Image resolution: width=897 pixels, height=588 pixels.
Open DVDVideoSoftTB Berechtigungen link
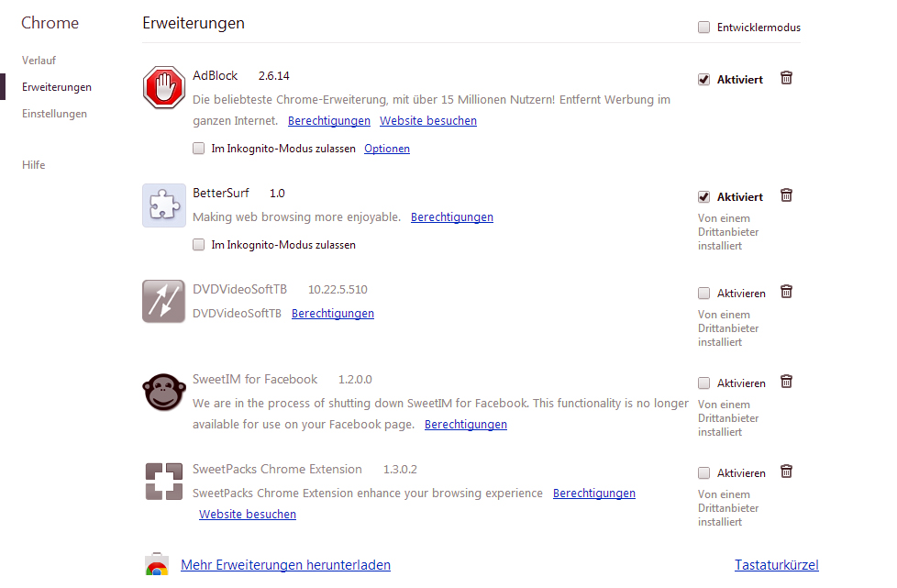(x=332, y=314)
